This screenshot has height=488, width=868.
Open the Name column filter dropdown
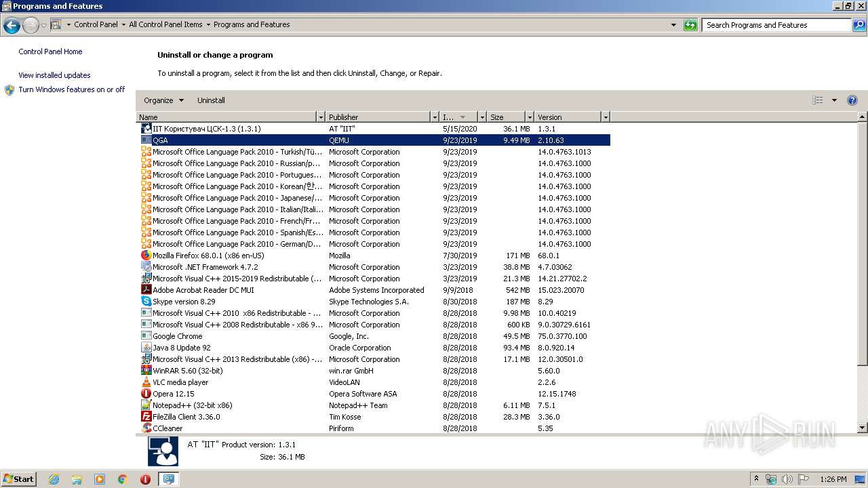coord(321,117)
